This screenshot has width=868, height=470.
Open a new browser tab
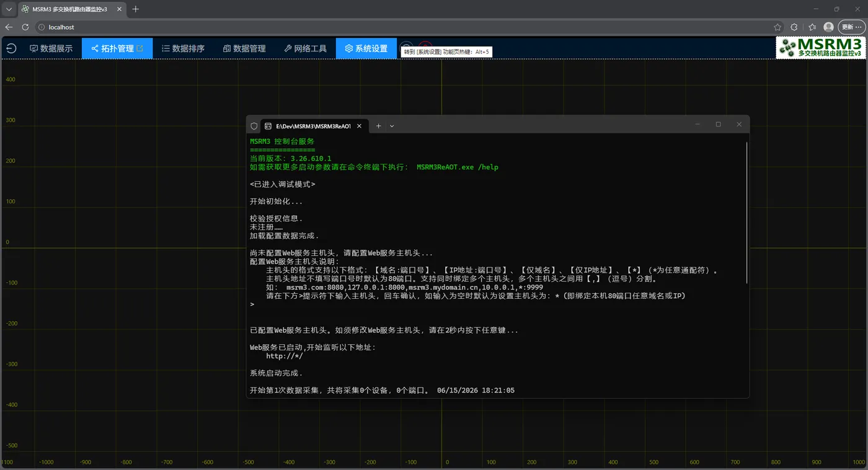pos(136,9)
